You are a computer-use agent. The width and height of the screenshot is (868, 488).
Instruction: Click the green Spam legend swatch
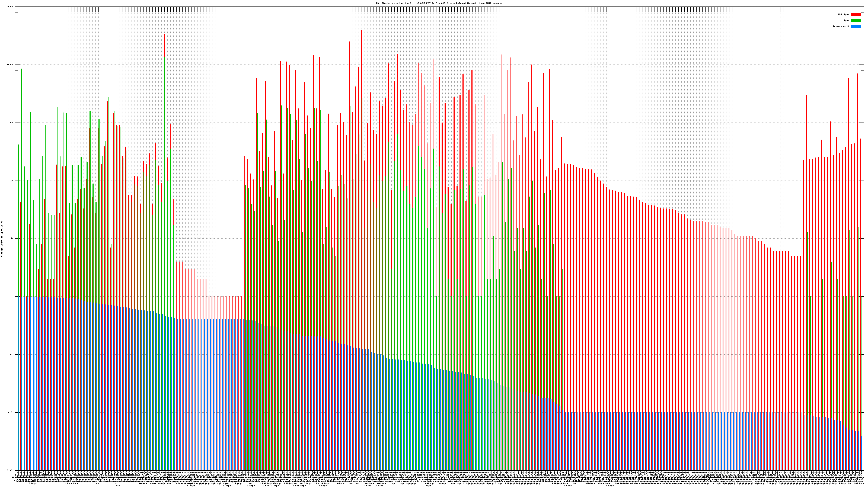click(x=856, y=21)
